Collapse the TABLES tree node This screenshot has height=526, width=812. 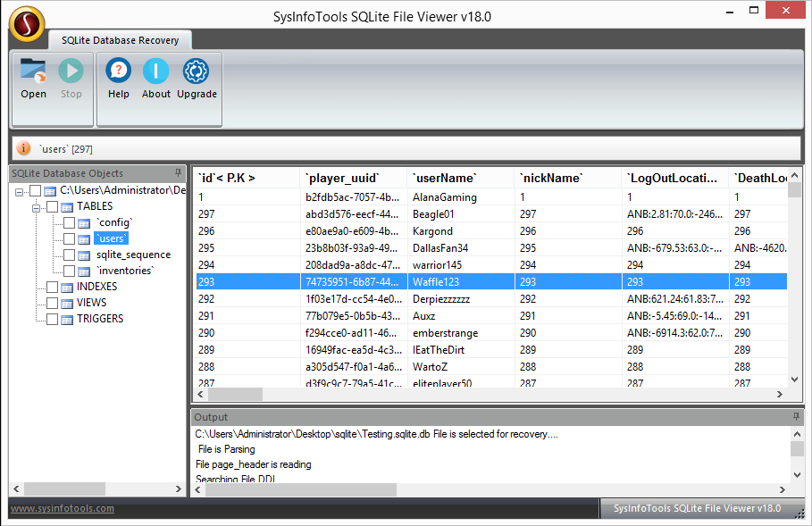pyautogui.click(x=37, y=206)
